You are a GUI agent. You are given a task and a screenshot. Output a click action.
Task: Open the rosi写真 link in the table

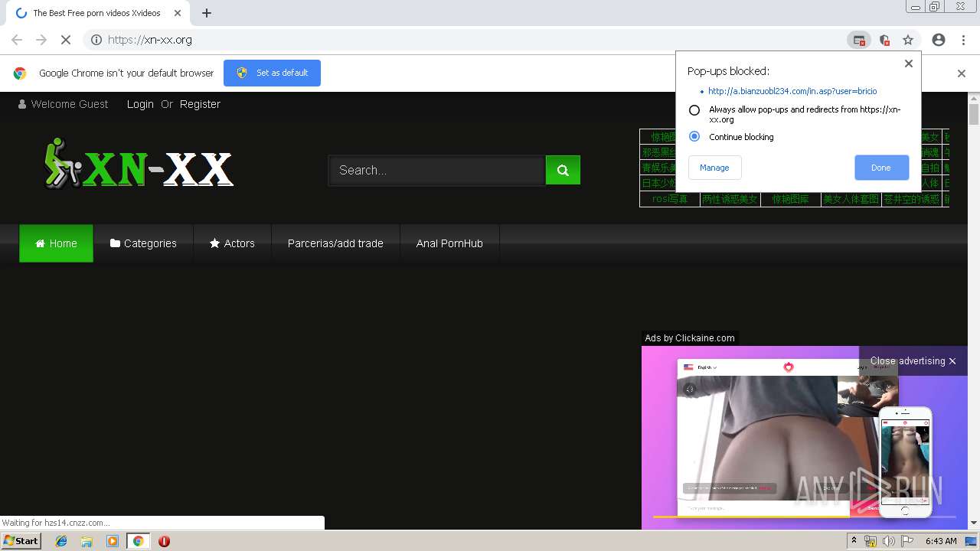(x=670, y=199)
